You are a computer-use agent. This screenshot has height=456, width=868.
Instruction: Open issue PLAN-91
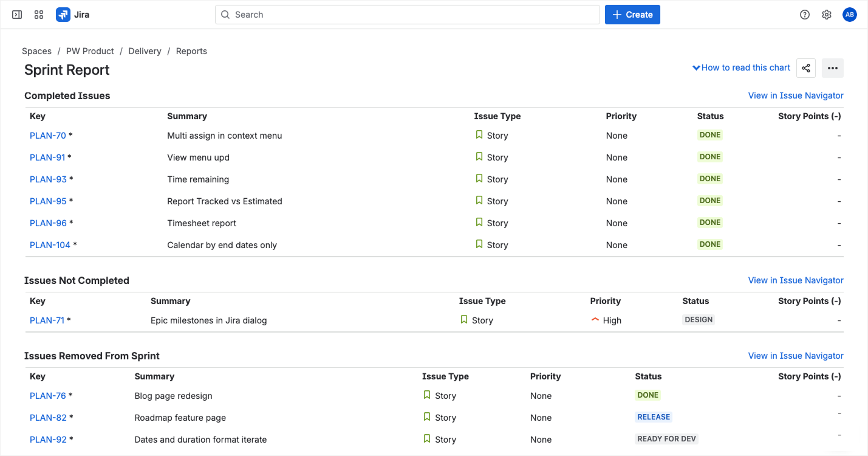click(x=47, y=157)
